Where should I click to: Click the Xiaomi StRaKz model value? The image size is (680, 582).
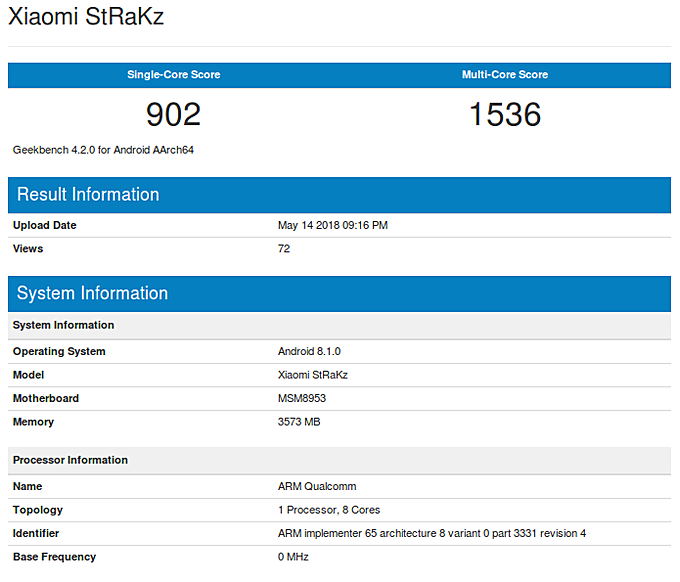pyautogui.click(x=313, y=375)
